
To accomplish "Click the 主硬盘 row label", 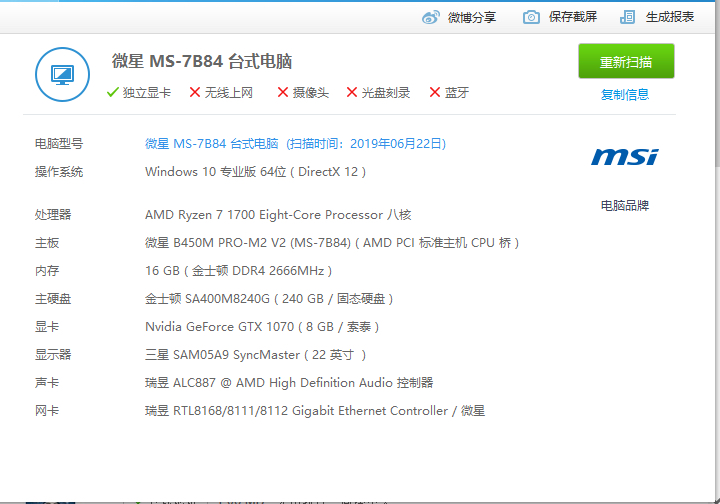I will [53, 299].
